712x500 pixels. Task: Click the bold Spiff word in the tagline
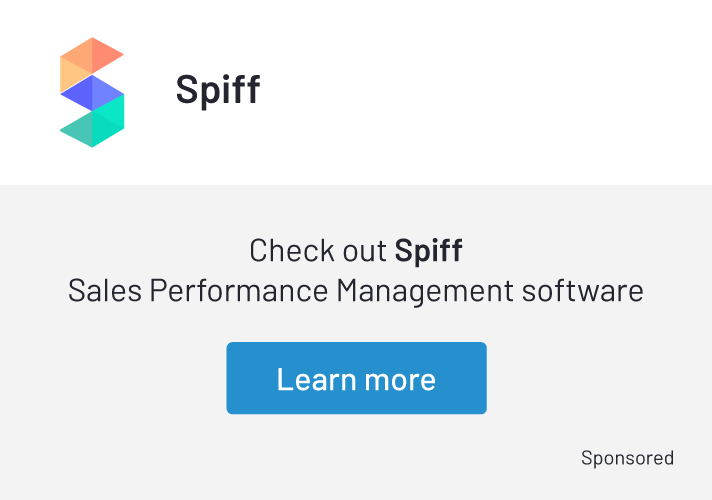coord(428,250)
